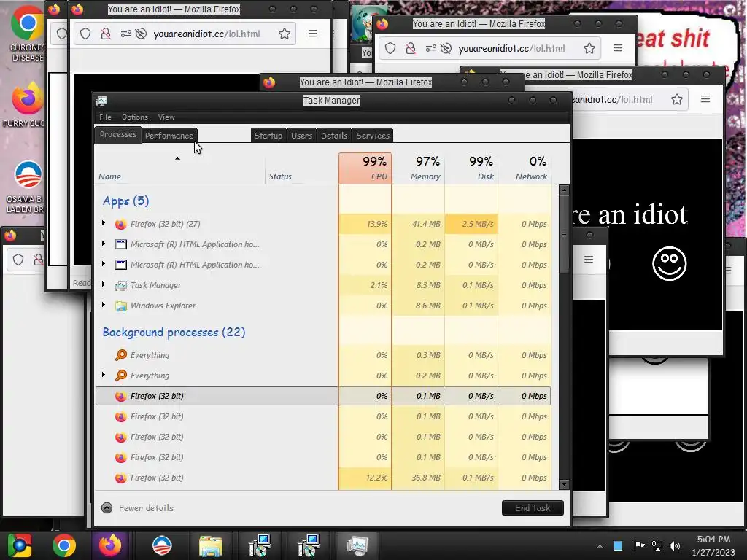This screenshot has width=747, height=560.
Task: Sort processes by Memory column
Action: click(x=418, y=168)
